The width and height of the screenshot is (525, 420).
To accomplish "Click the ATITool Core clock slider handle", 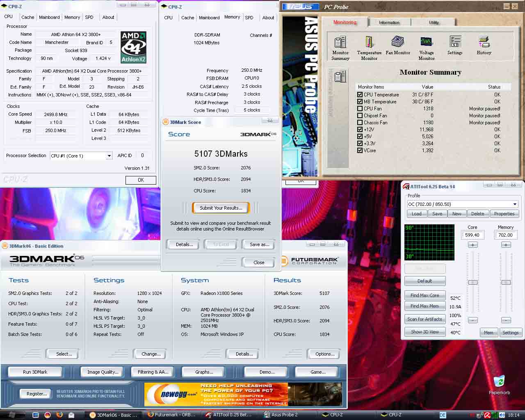I will tap(472, 282).
